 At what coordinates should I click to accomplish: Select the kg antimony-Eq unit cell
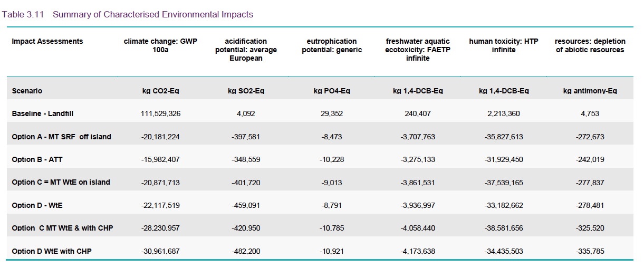click(x=590, y=91)
